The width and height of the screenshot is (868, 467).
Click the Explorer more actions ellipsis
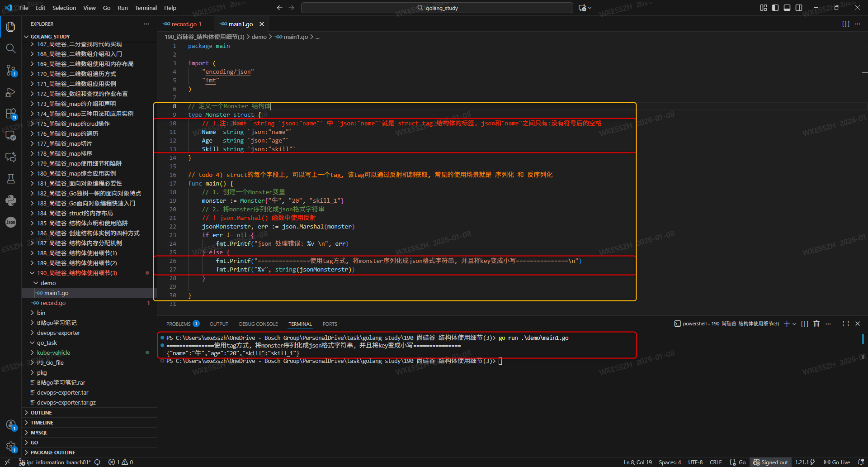146,24
